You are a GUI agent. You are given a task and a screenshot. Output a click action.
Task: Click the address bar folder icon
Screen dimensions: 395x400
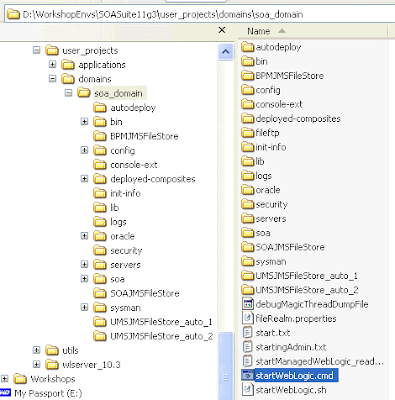coord(14,14)
